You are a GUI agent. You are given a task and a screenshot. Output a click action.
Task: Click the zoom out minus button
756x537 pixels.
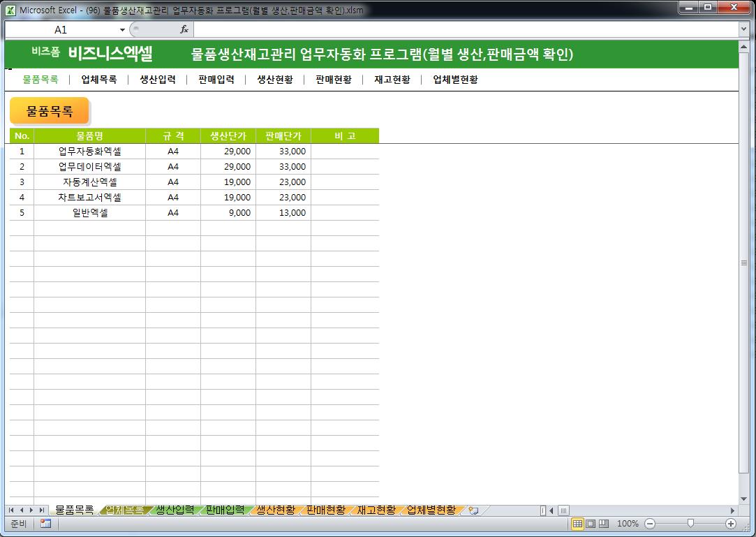pyautogui.click(x=650, y=524)
